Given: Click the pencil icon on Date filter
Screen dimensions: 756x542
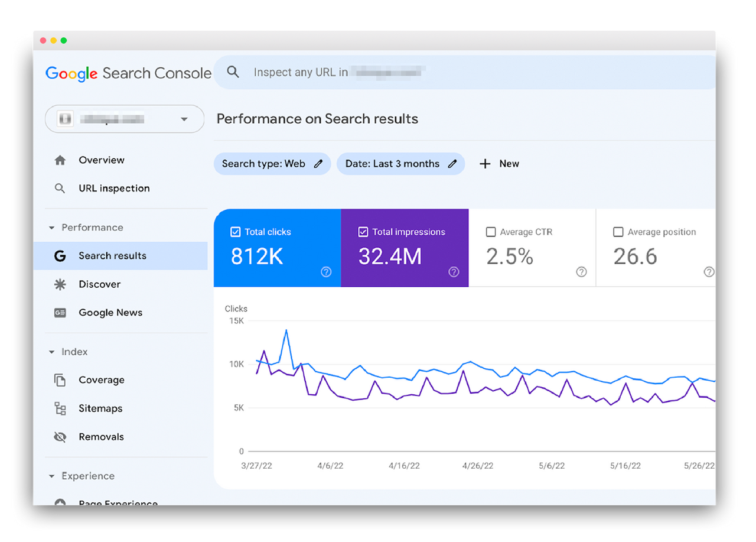Looking at the screenshot, I should (452, 164).
